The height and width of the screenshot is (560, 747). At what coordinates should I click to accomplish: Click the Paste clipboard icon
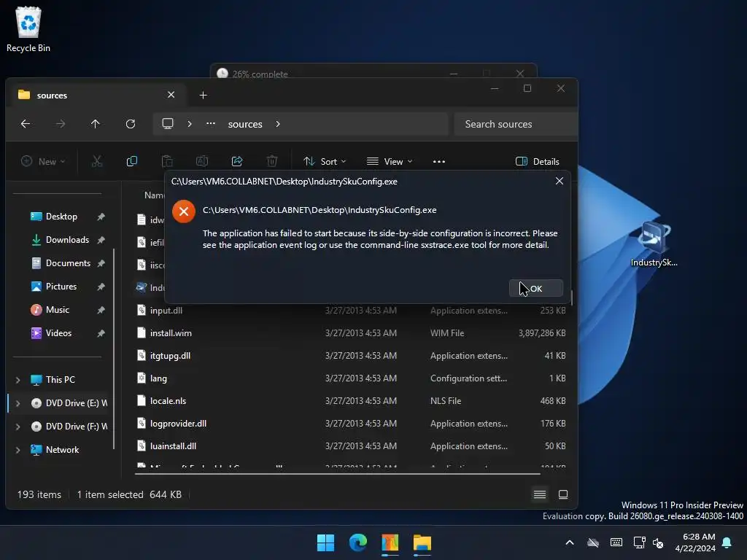coord(167,161)
